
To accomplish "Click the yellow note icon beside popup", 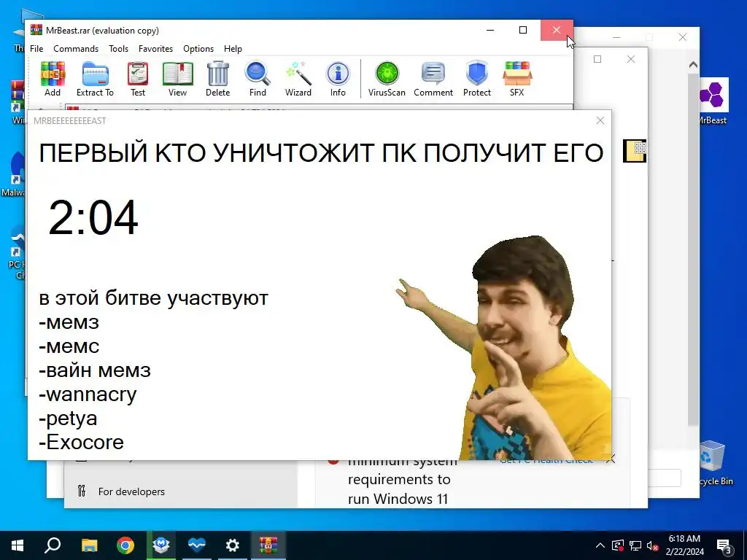I will pos(635,151).
